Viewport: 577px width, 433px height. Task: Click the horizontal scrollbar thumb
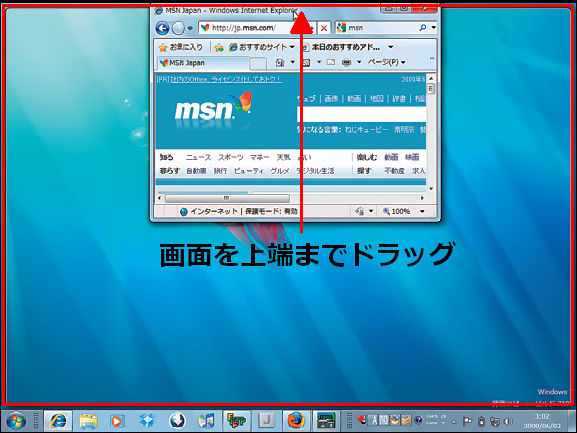(227, 198)
